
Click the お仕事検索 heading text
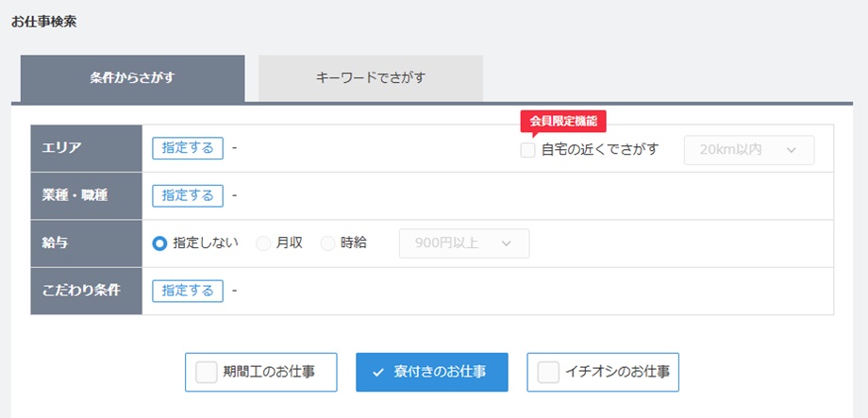pyautogui.click(x=43, y=22)
